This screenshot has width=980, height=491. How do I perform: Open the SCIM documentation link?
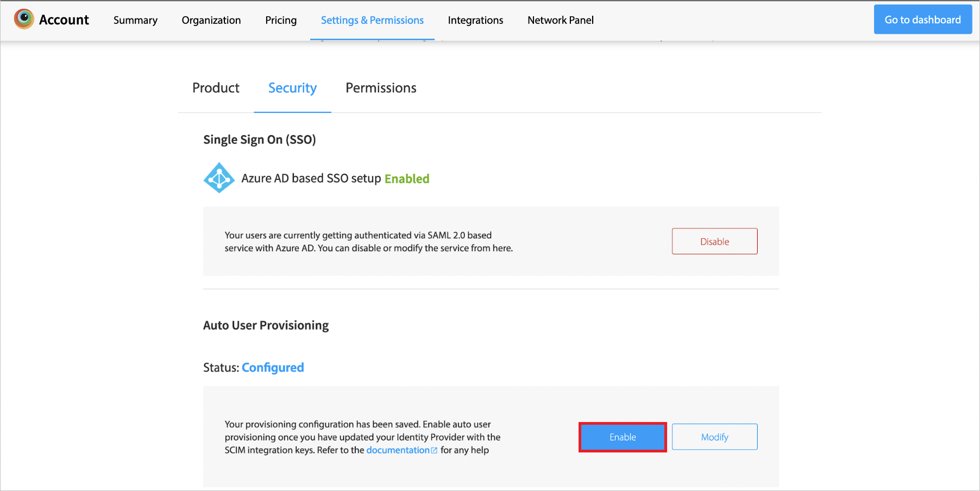(398, 450)
